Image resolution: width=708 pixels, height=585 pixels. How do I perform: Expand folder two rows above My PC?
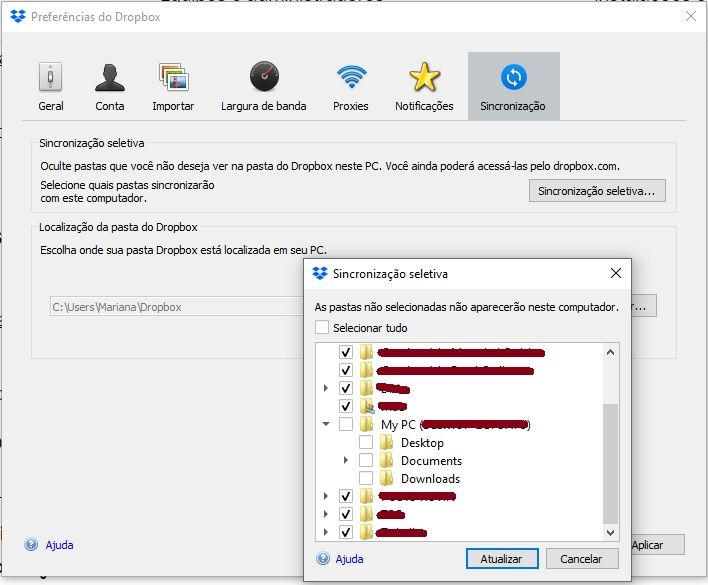coord(326,388)
